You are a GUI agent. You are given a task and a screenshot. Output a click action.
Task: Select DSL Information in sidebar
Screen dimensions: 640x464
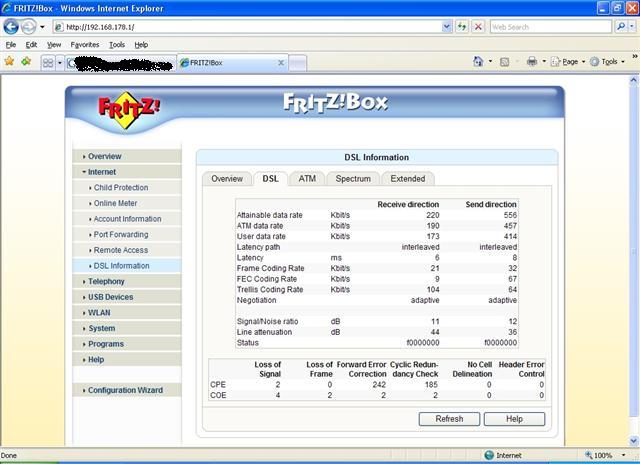click(127, 266)
